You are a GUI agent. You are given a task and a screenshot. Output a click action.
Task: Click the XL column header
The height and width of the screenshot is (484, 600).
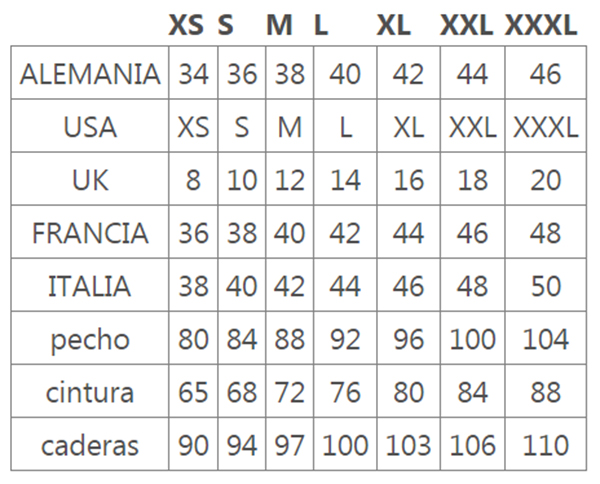[394, 26]
